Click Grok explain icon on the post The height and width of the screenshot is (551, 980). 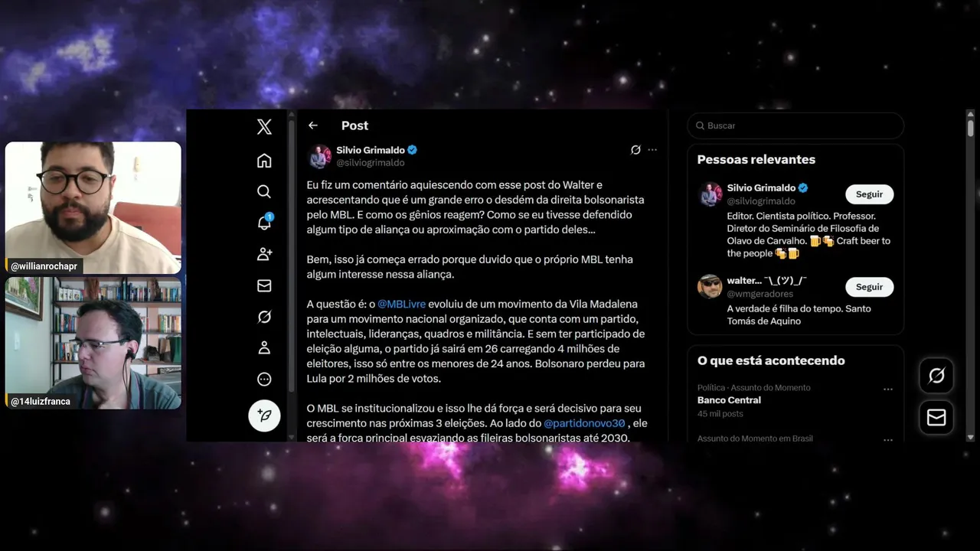[x=635, y=150]
